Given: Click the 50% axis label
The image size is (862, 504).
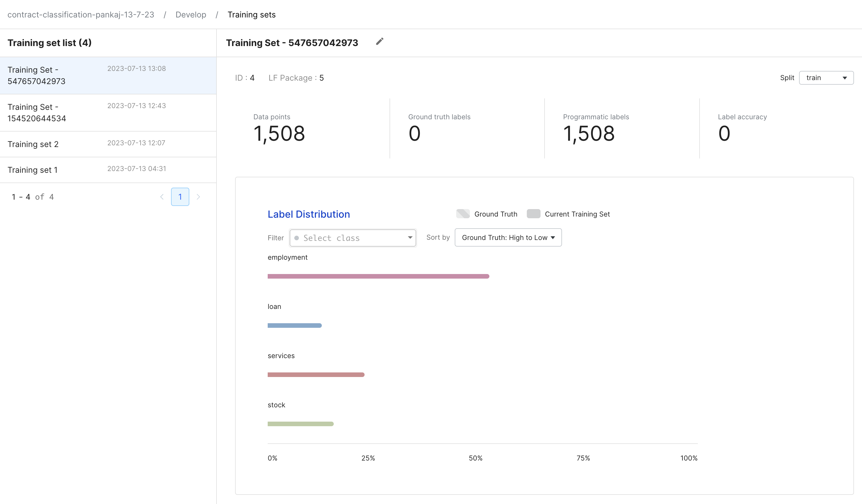Looking at the screenshot, I should [x=475, y=458].
